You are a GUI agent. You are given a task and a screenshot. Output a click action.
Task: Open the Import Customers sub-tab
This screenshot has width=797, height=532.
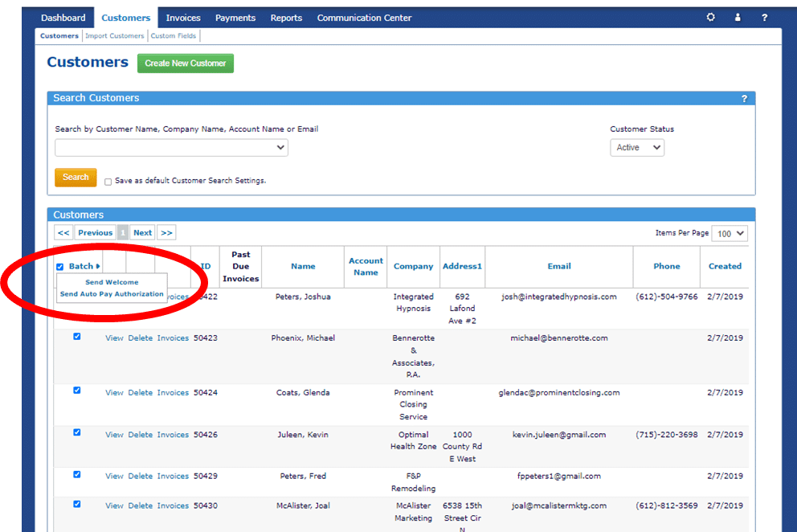click(114, 35)
